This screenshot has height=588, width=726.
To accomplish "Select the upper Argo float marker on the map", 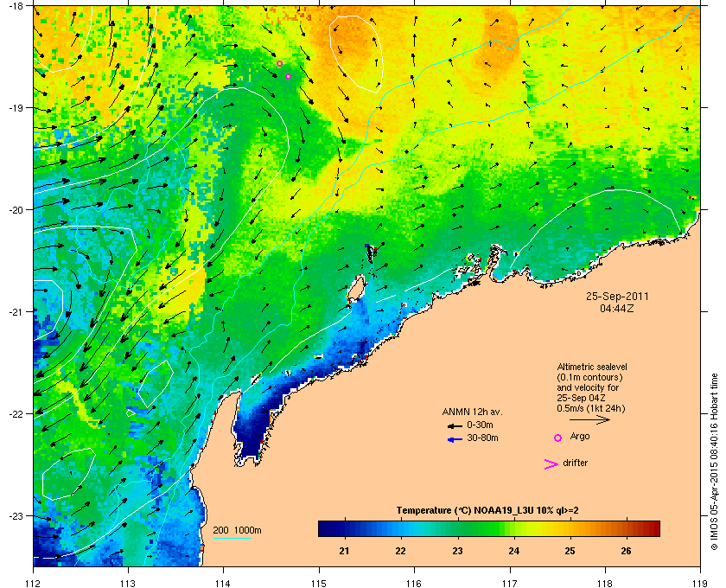I will [279, 63].
